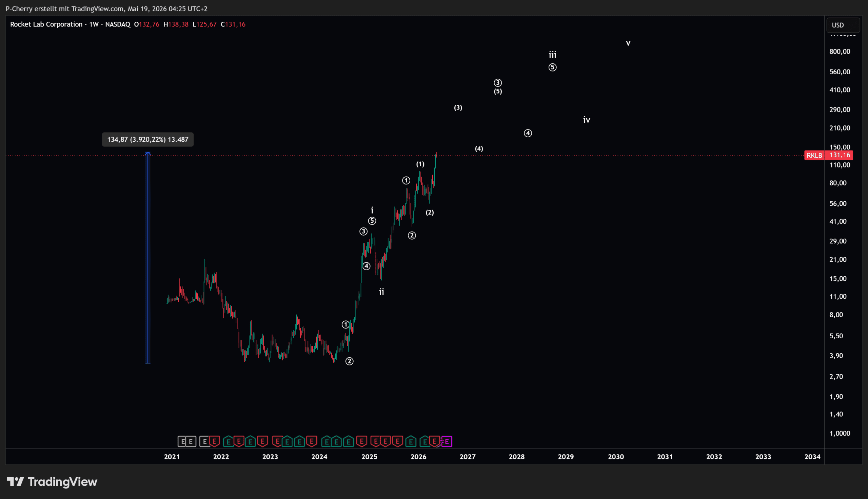Click the circled 3 label above (5)
Screen dimensions: 868x499
pyautogui.click(x=497, y=83)
